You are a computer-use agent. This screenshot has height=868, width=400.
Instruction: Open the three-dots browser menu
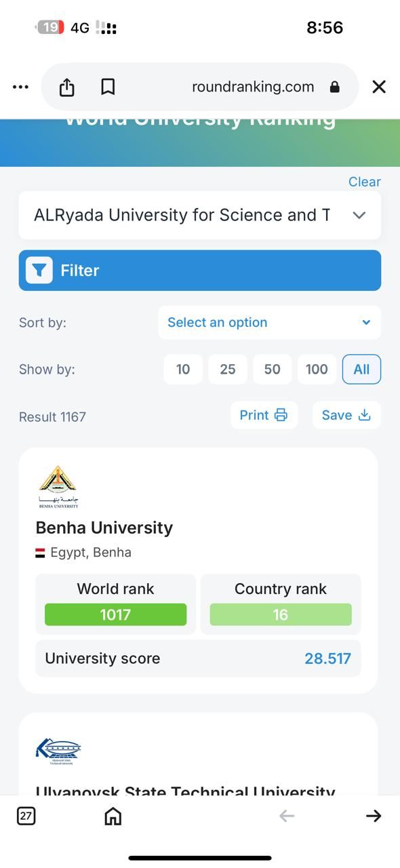(x=21, y=87)
